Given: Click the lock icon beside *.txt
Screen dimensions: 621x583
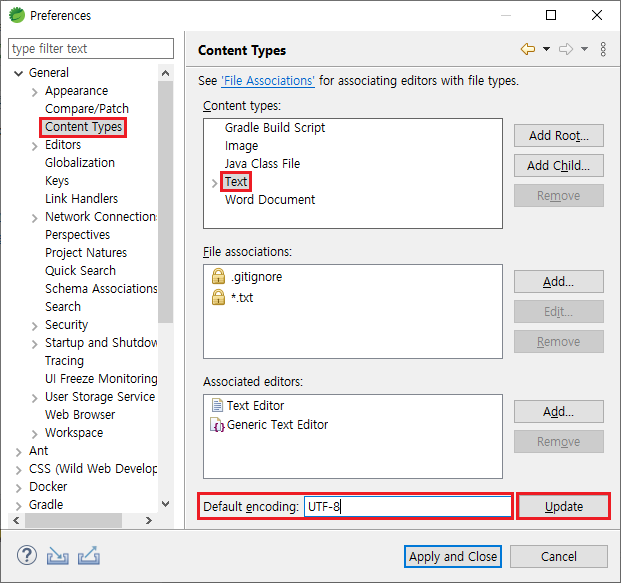Looking at the screenshot, I should [218, 297].
